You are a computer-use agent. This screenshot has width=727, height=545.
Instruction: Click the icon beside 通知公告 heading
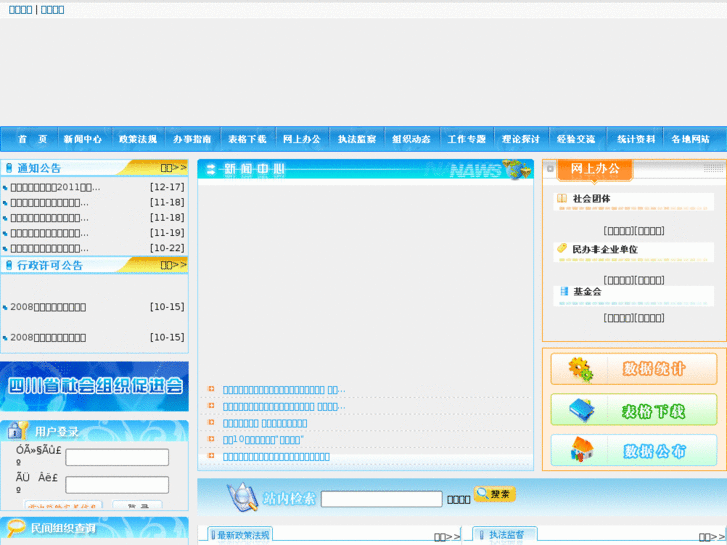(x=9, y=168)
